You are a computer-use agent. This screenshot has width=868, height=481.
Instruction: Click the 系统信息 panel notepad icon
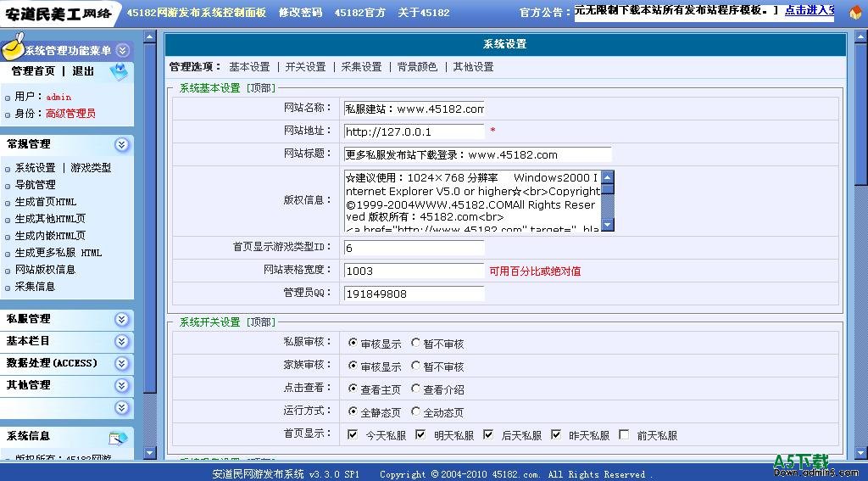(x=118, y=438)
